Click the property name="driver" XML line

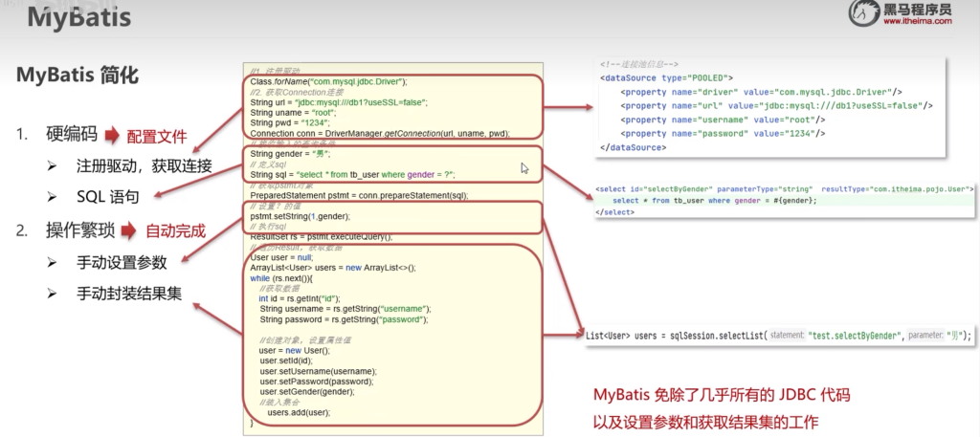coord(761,92)
